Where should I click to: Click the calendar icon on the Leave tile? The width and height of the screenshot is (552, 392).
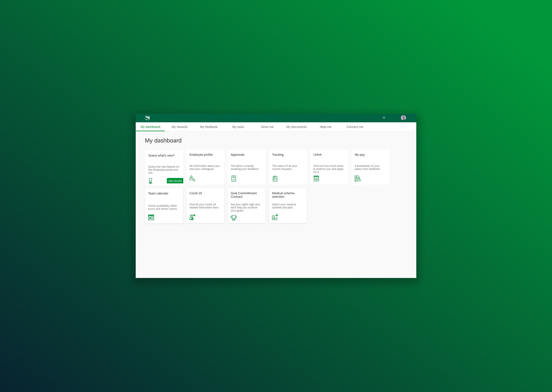pyautogui.click(x=316, y=178)
